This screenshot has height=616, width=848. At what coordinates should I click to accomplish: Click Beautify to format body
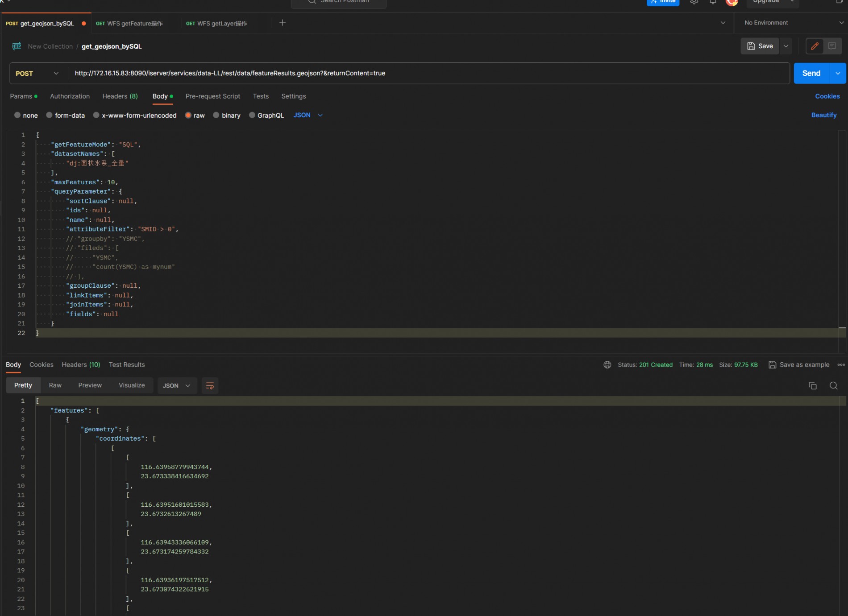tap(823, 115)
